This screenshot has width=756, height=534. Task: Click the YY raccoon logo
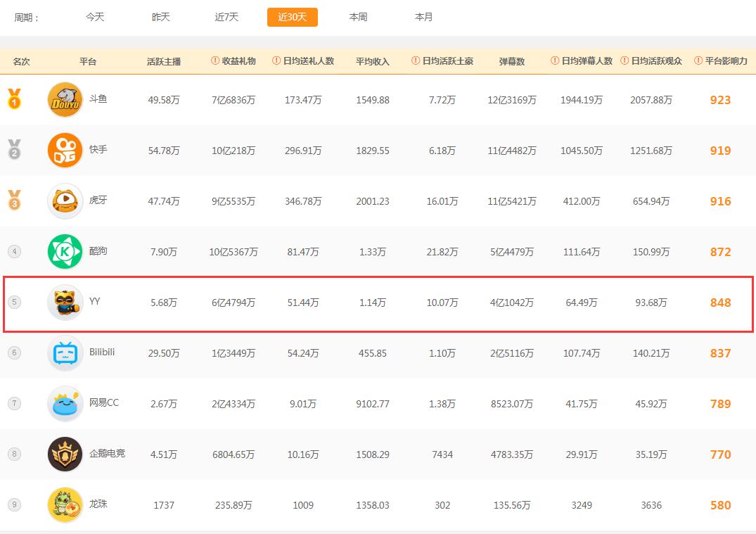[x=65, y=303]
